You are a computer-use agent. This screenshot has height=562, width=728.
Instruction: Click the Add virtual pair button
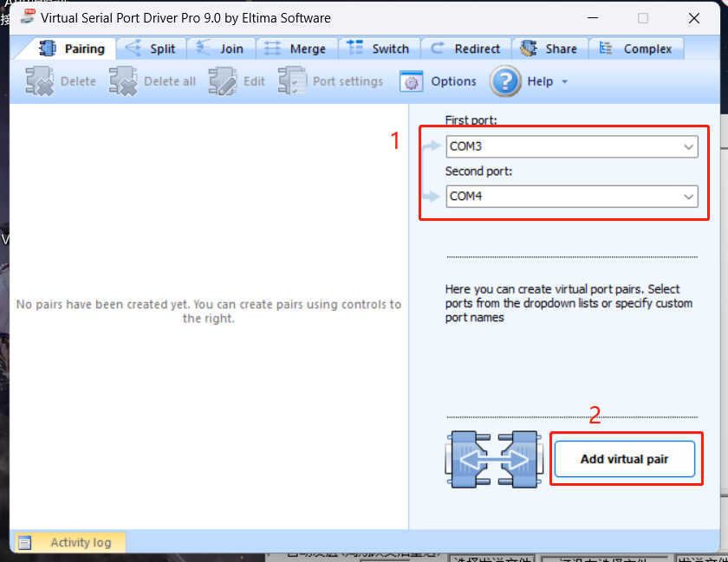[625, 459]
